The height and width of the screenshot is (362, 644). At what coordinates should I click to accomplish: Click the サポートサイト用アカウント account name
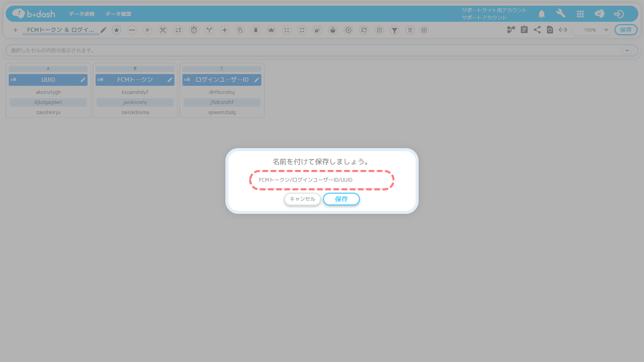click(x=494, y=10)
